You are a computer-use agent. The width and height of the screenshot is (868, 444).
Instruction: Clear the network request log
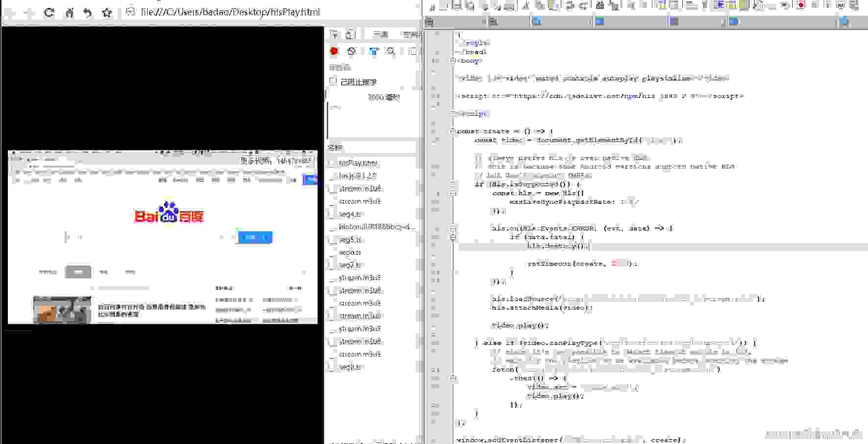point(351,51)
